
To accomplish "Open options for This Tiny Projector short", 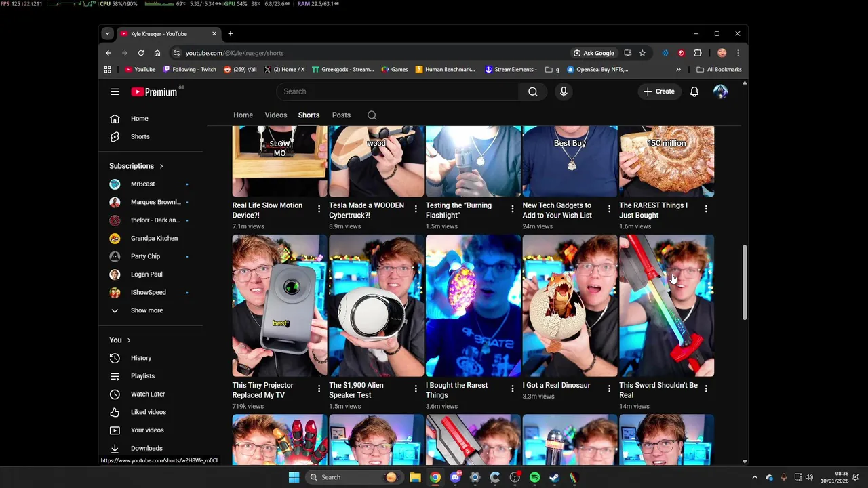I will pos(319,388).
